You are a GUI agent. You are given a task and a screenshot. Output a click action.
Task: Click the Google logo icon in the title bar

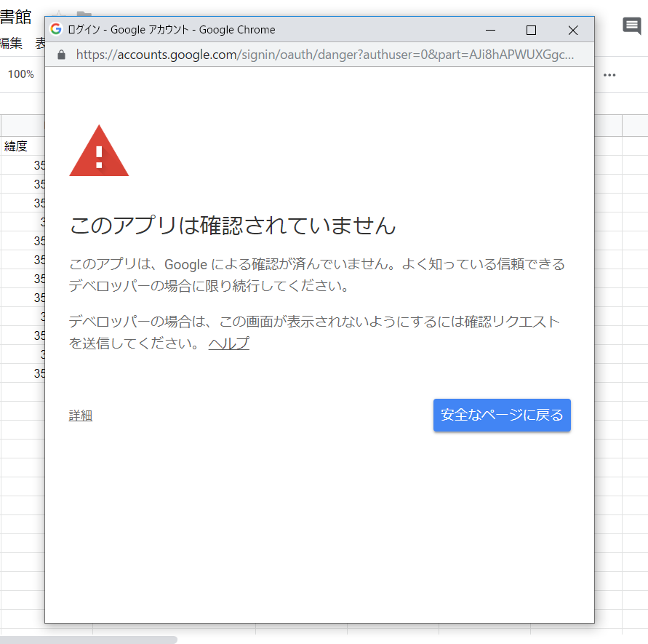pyautogui.click(x=56, y=29)
